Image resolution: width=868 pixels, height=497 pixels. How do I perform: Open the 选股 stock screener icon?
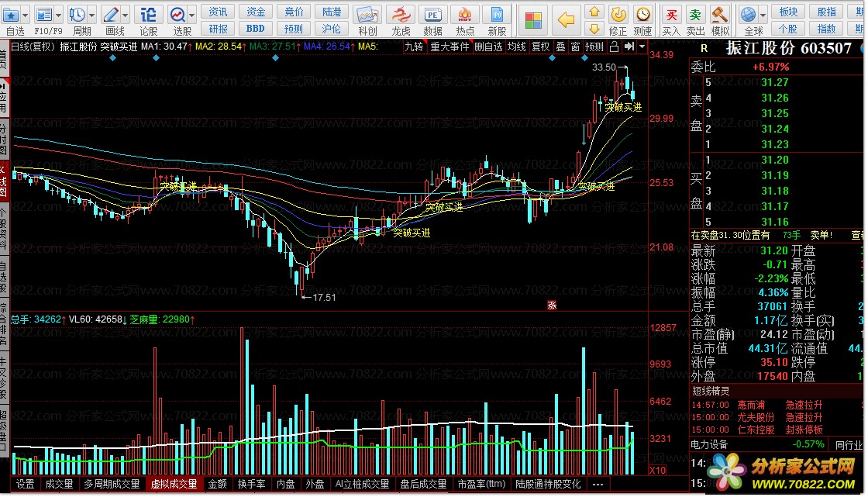click(x=177, y=15)
